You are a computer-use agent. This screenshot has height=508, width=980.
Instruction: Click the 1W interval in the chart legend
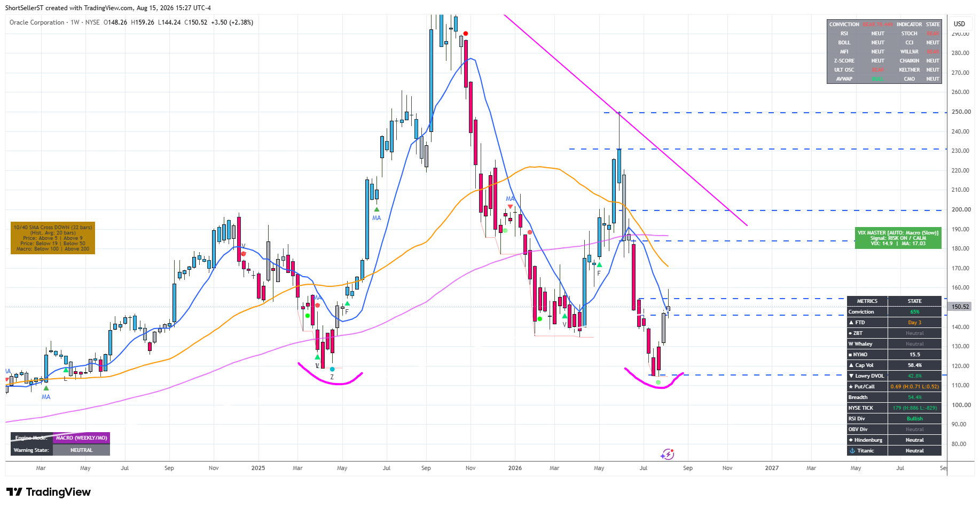pos(75,22)
